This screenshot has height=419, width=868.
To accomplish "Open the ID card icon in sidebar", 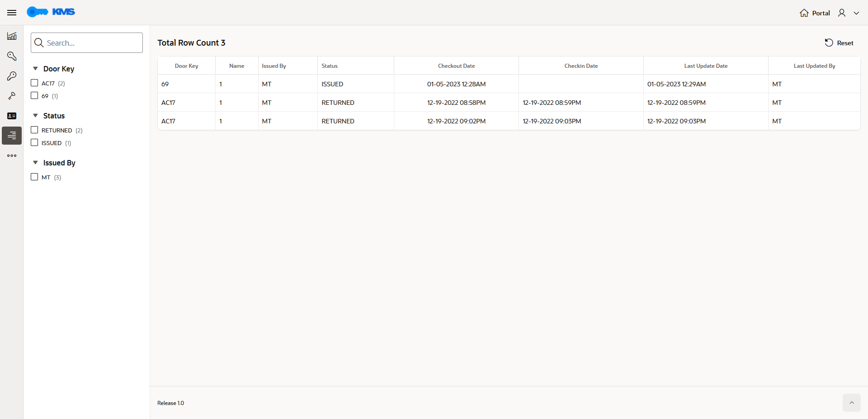I will click(12, 116).
